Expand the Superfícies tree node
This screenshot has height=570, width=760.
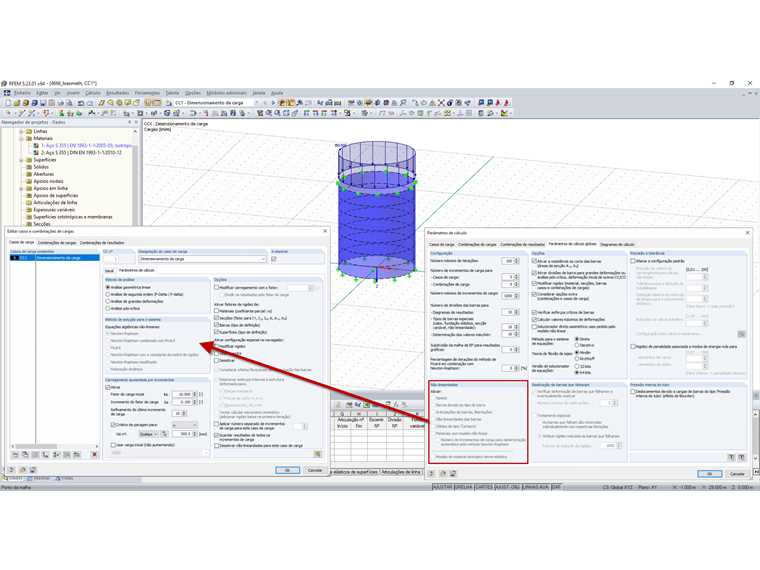[21, 160]
